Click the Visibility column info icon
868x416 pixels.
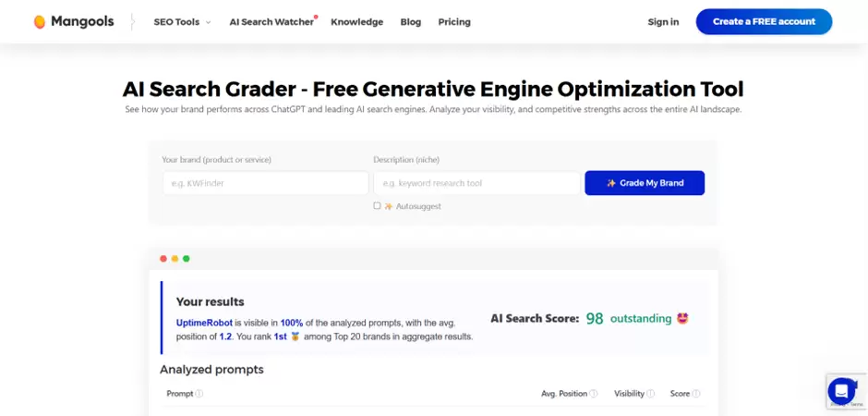pos(651,394)
